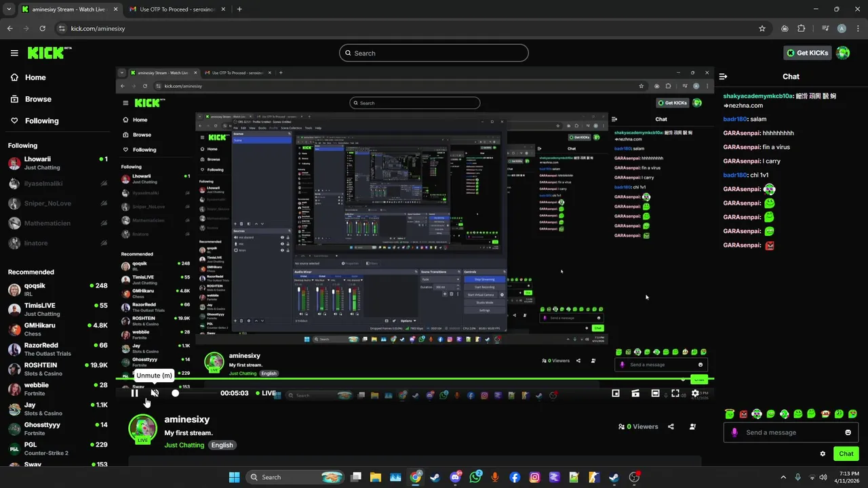Toggle theater mode in player
This screenshot has height=488, width=868.
(x=655, y=393)
